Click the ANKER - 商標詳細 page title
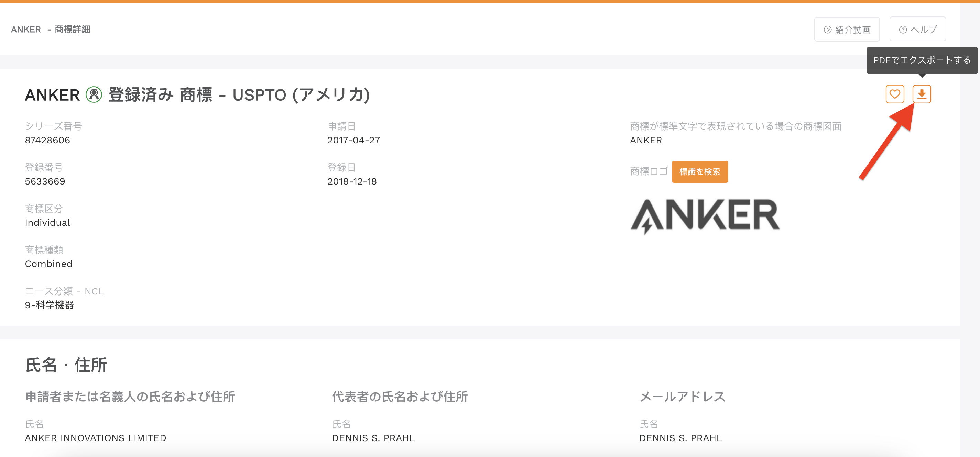Image resolution: width=980 pixels, height=457 pixels. [x=51, y=29]
